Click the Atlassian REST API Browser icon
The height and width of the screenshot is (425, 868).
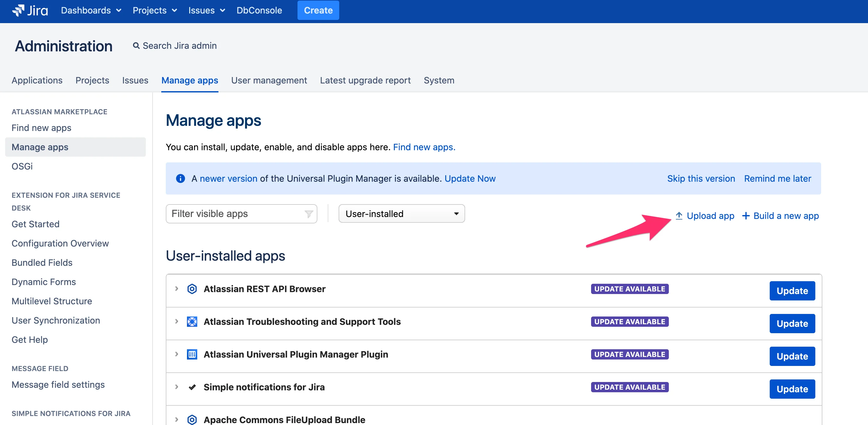click(x=192, y=289)
